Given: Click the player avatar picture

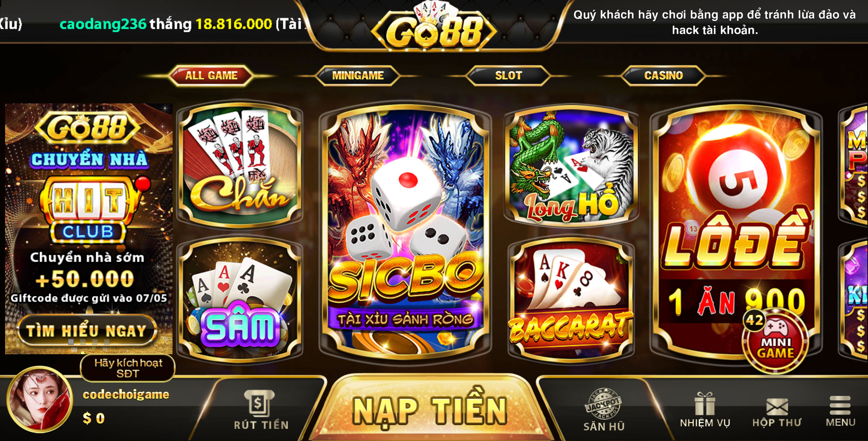Looking at the screenshot, I should pos(40,399).
